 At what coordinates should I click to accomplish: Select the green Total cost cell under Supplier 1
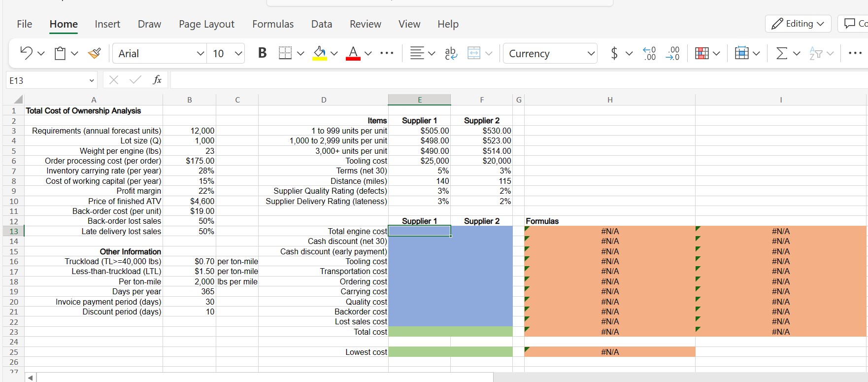point(420,332)
